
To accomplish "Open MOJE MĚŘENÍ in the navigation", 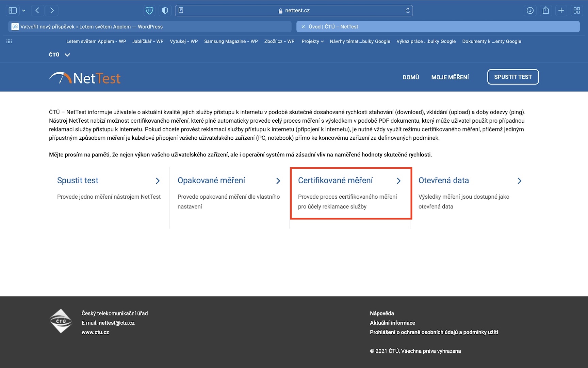I will click(450, 77).
